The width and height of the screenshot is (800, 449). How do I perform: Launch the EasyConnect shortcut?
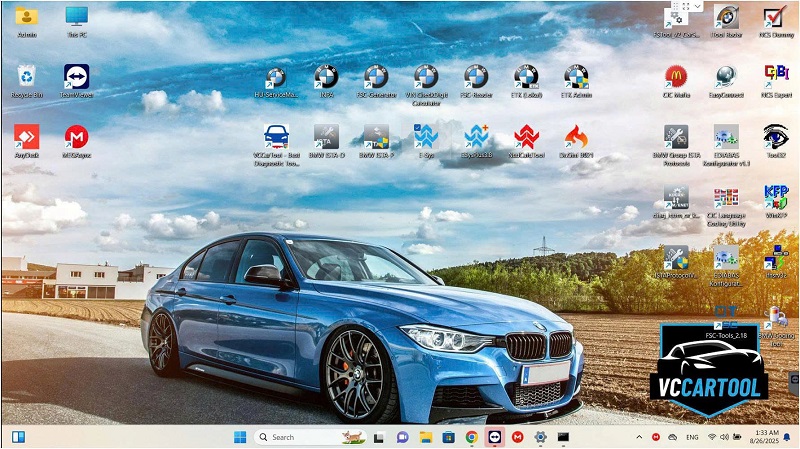(727, 81)
